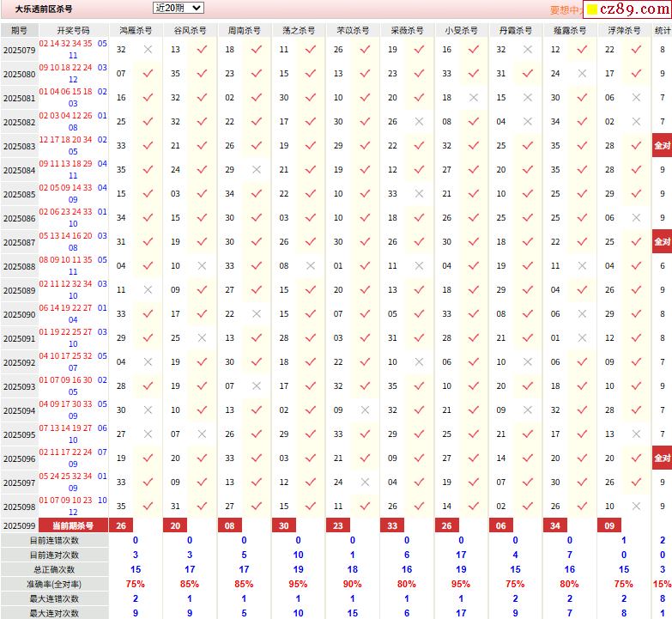Screen dimensions: 672x619
Task: Click the cross mark for 2025088 谷风杀号
Action: 202,266
